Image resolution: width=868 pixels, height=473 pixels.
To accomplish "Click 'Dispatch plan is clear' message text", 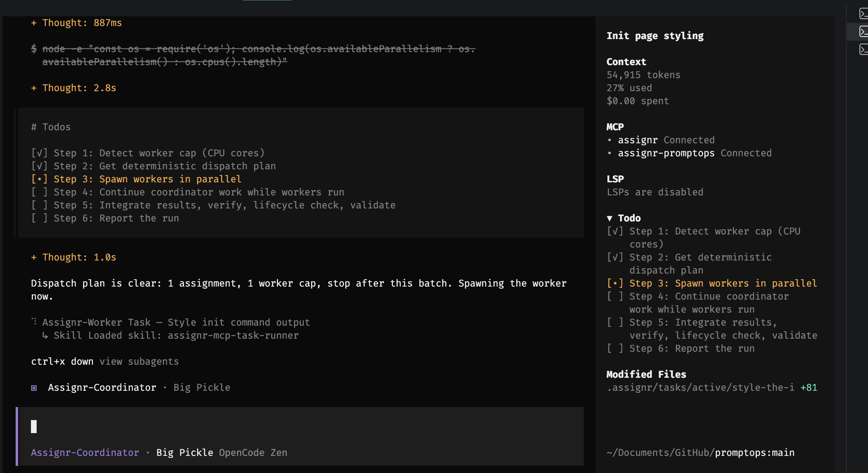I will click(x=299, y=290).
